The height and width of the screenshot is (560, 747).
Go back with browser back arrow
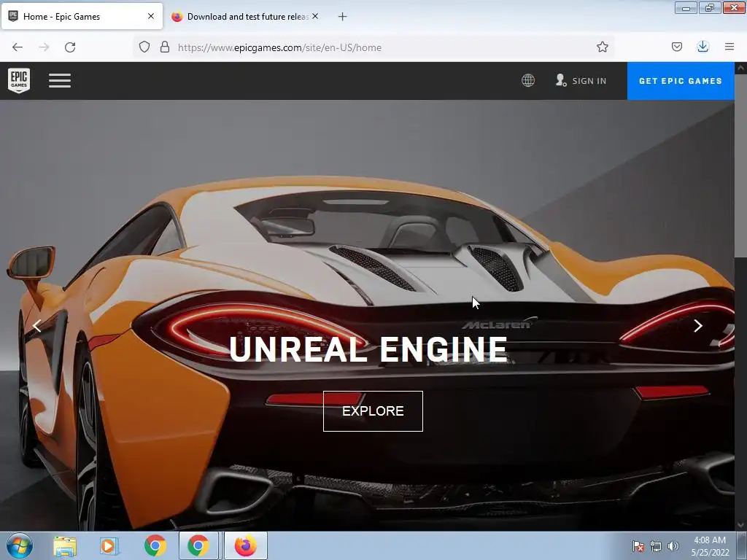tap(18, 47)
